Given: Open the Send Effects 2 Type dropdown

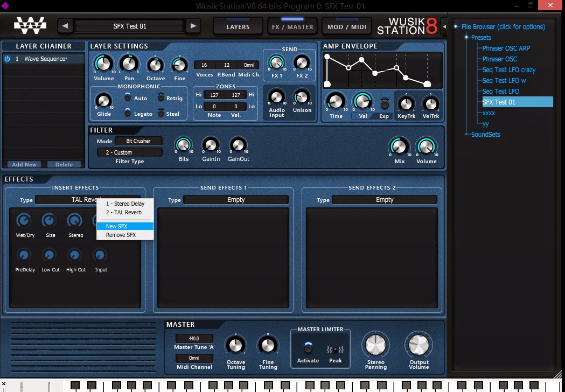Looking at the screenshot, I should 385,200.
